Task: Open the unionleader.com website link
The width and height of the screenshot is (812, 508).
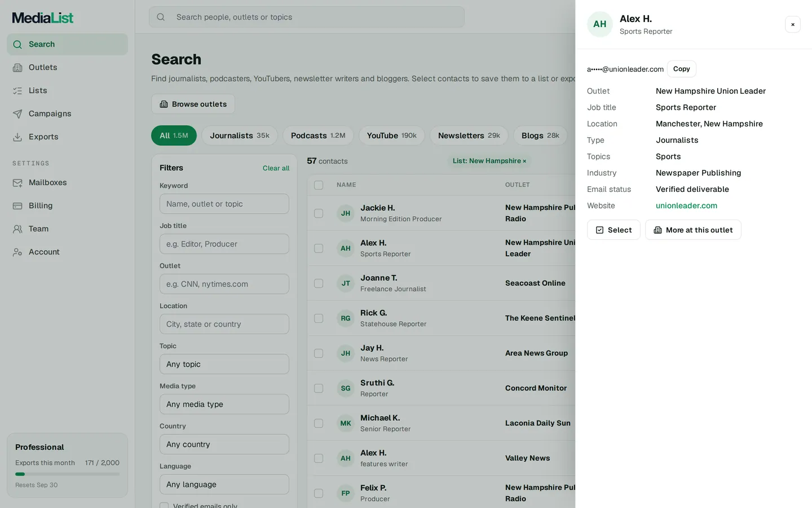Action: coord(686,205)
